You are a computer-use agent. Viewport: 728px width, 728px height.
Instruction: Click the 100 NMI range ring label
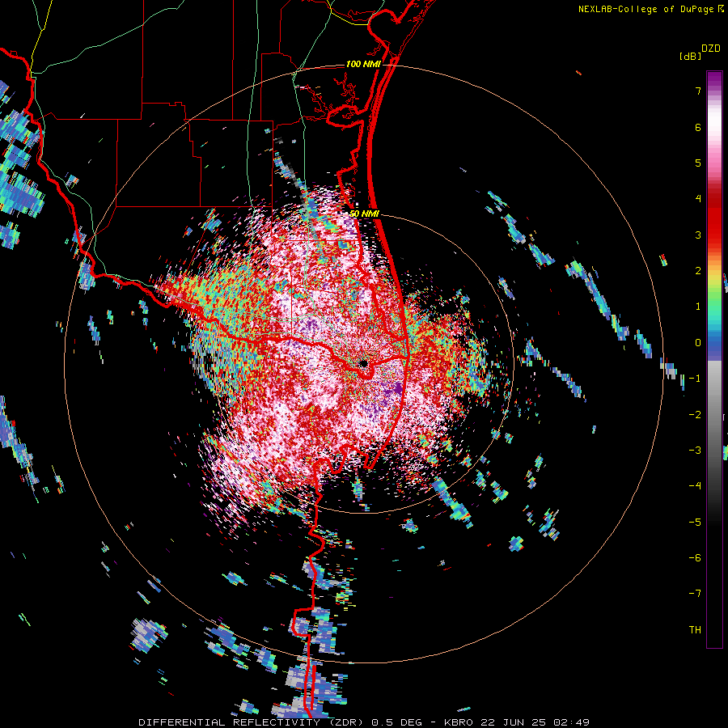[x=363, y=64]
